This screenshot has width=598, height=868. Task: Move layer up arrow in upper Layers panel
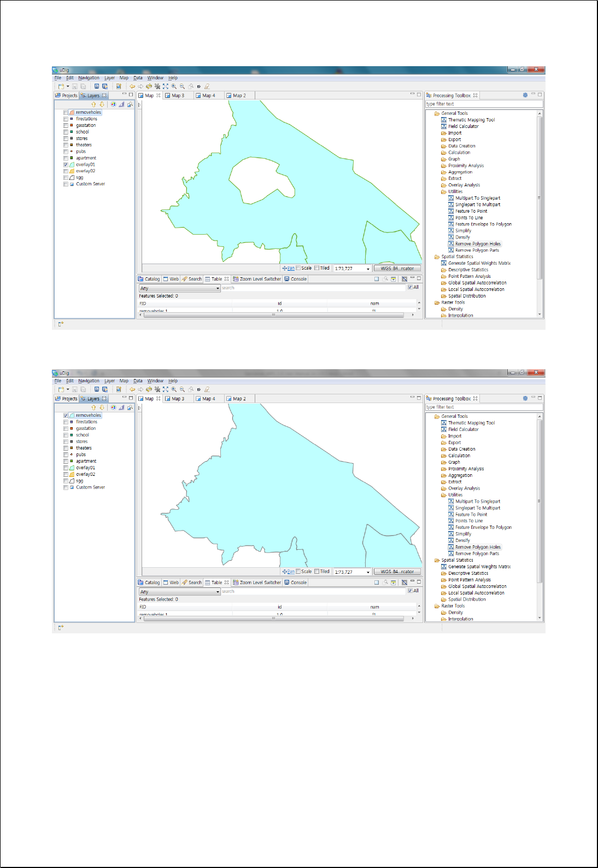click(x=93, y=104)
